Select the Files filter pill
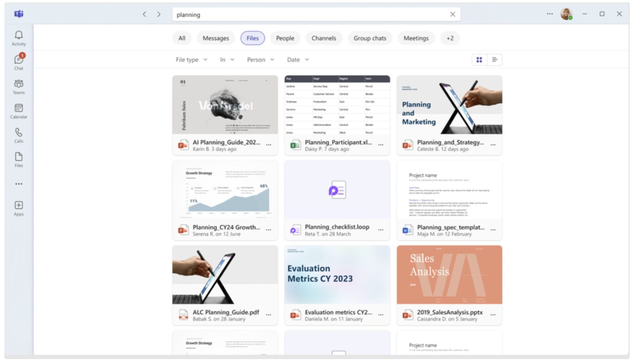Viewport: 636px width, 364px height. click(x=252, y=38)
